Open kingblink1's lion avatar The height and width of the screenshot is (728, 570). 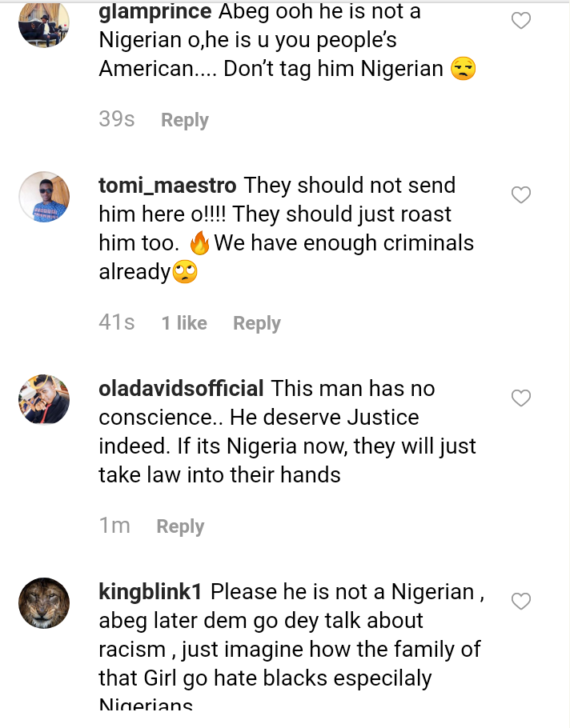(44, 602)
